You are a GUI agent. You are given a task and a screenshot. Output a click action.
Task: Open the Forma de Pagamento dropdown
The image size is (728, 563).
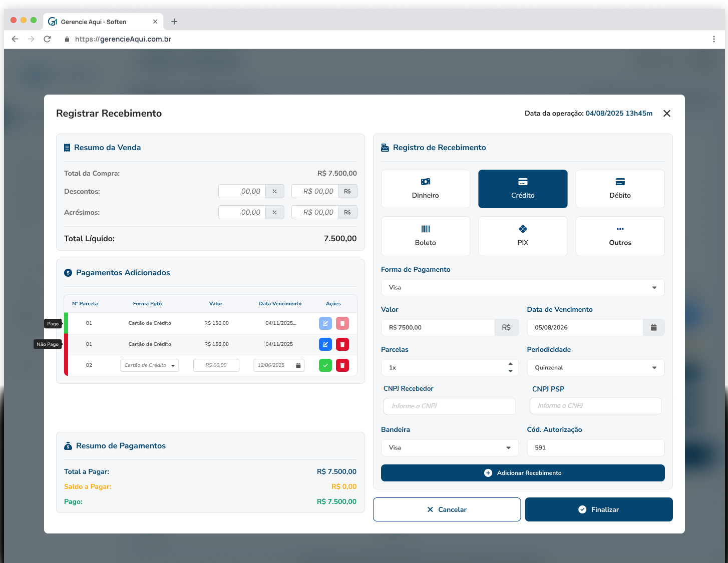click(x=522, y=288)
